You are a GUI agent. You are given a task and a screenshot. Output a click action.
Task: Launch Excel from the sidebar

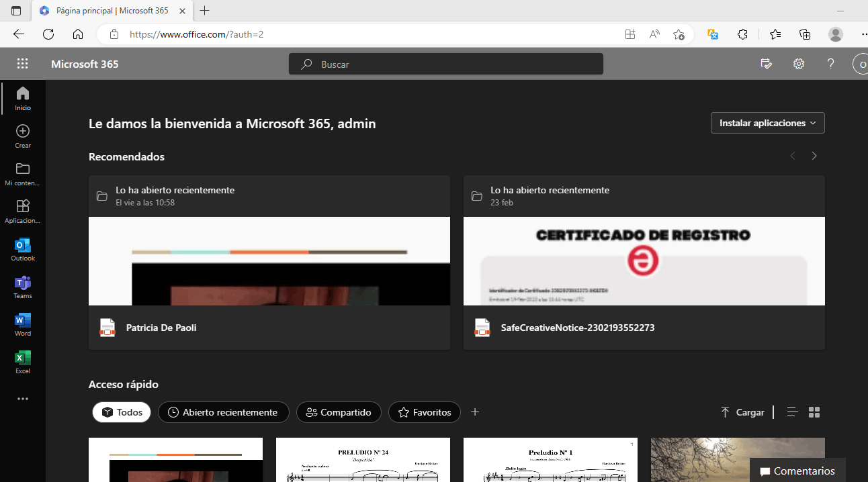tap(23, 361)
